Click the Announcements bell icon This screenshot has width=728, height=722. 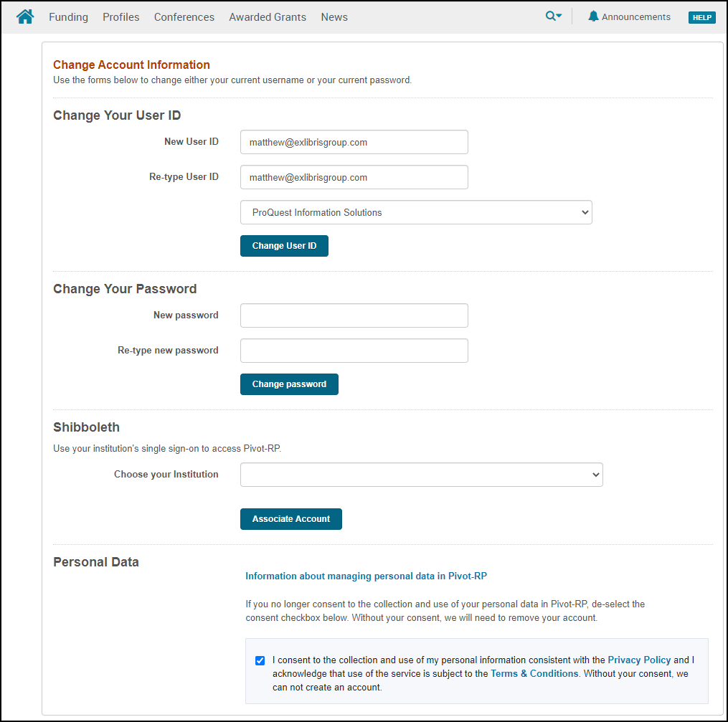(593, 16)
